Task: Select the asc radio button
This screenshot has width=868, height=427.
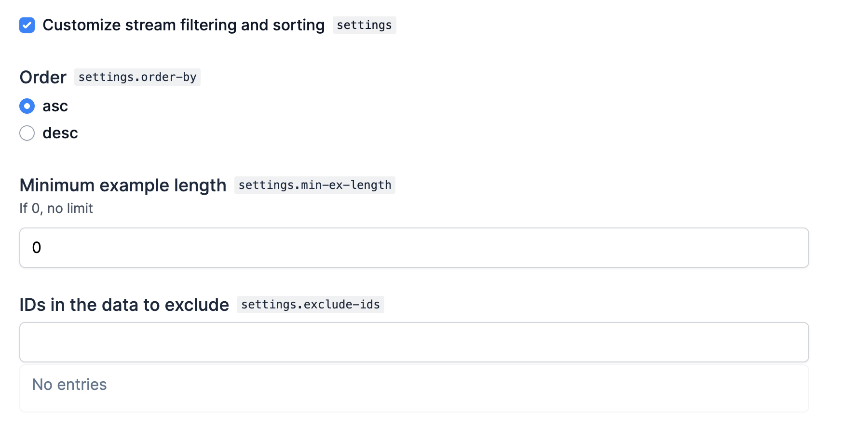Action: click(27, 106)
